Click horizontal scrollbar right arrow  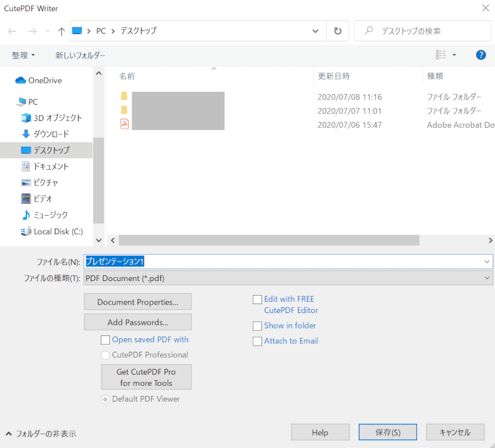491,240
